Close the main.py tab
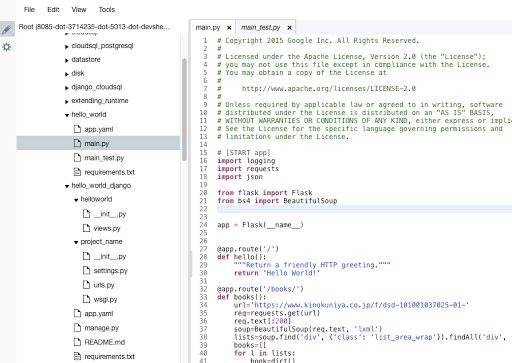 pos(229,28)
